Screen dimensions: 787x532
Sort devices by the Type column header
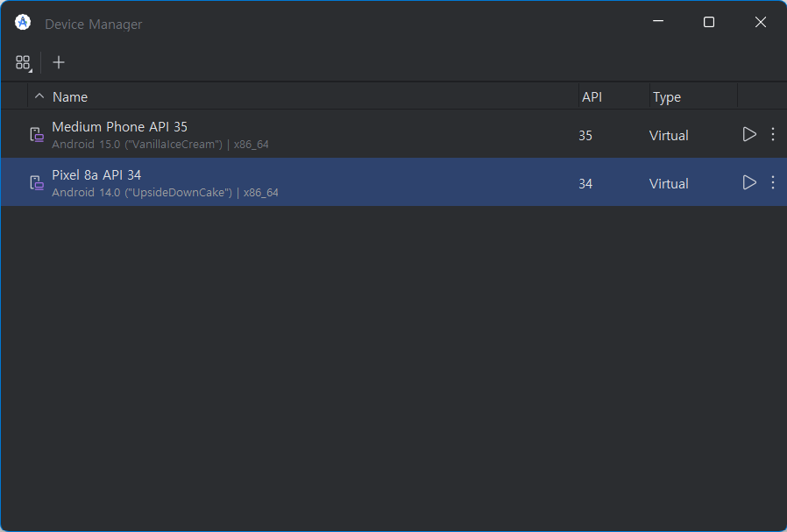pyautogui.click(x=667, y=97)
